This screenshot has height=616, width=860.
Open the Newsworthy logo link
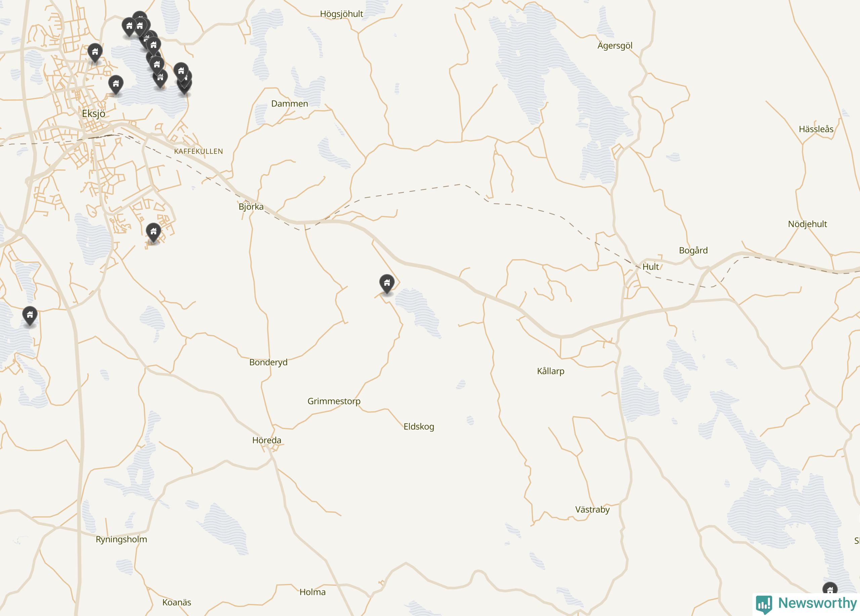pos(807,604)
